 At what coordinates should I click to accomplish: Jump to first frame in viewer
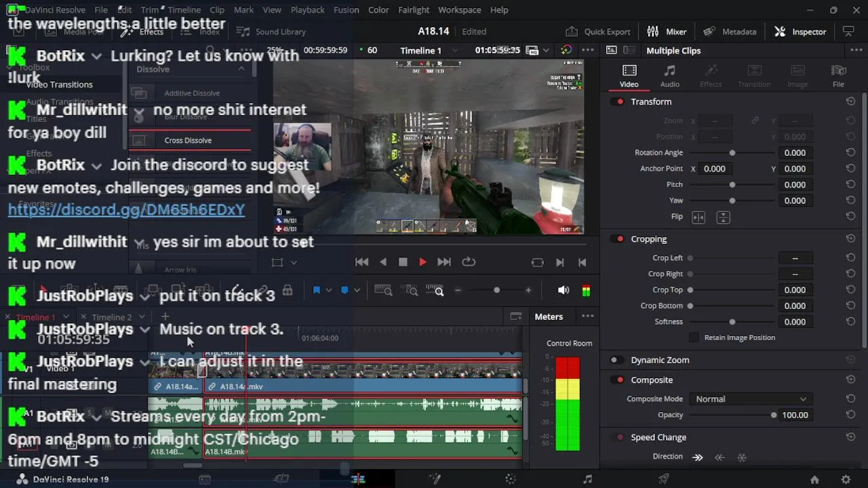(x=361, y=262)
